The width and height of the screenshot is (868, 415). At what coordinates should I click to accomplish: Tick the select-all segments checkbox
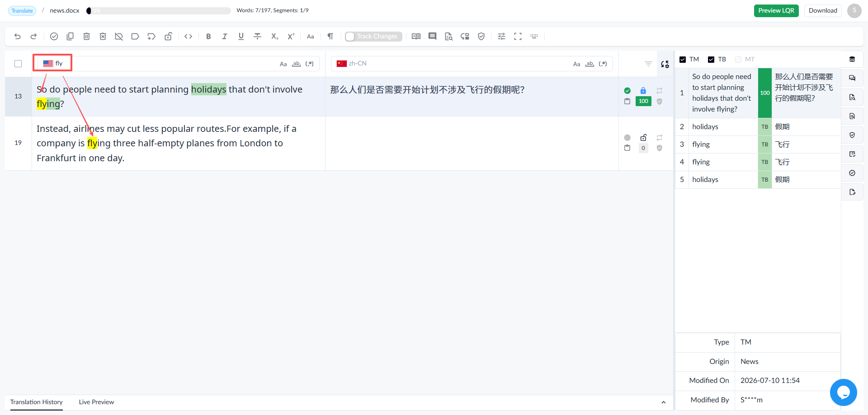18,64
